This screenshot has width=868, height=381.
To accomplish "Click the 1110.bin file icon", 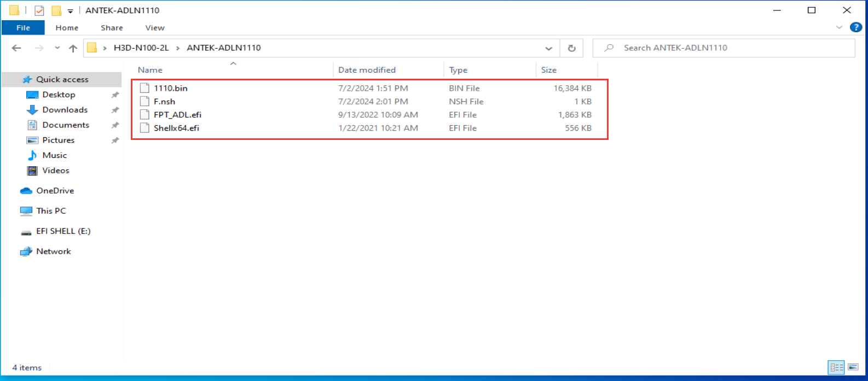I will coord(144,88).
